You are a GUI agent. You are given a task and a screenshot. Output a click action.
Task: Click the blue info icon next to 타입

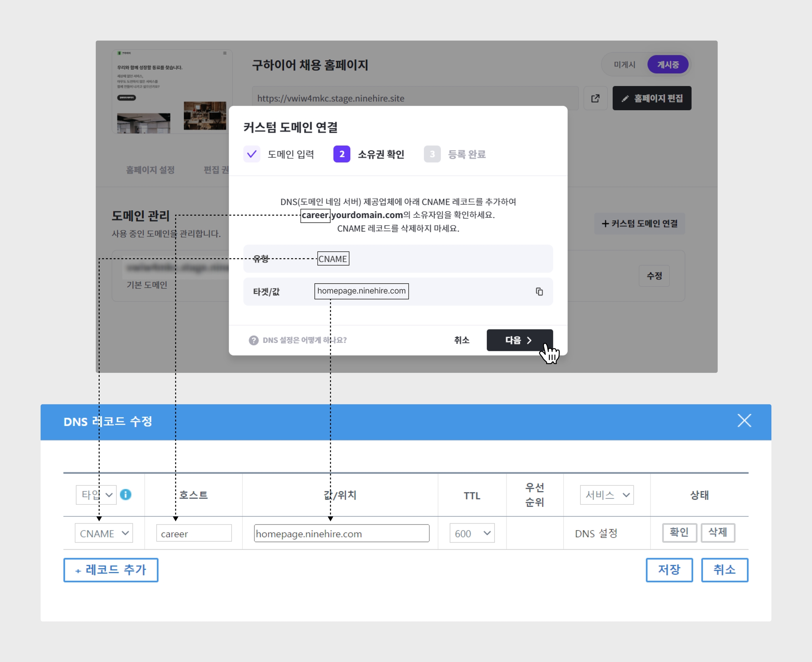(125, 495)
